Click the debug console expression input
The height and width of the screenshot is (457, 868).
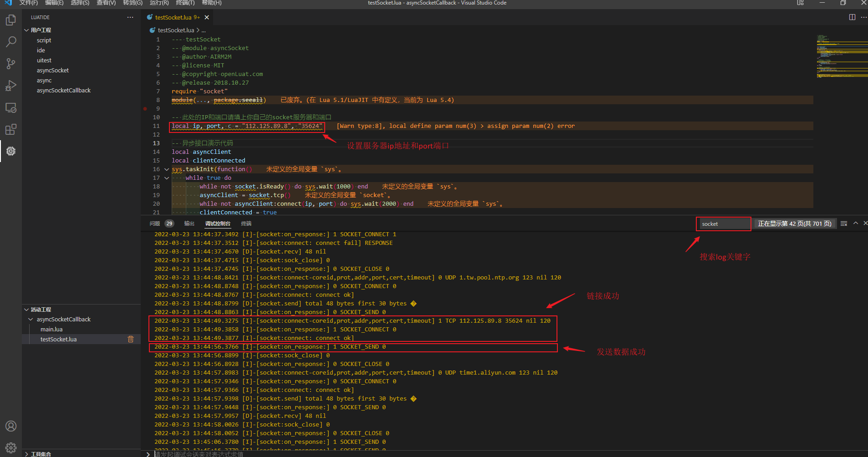click(510, 454)
